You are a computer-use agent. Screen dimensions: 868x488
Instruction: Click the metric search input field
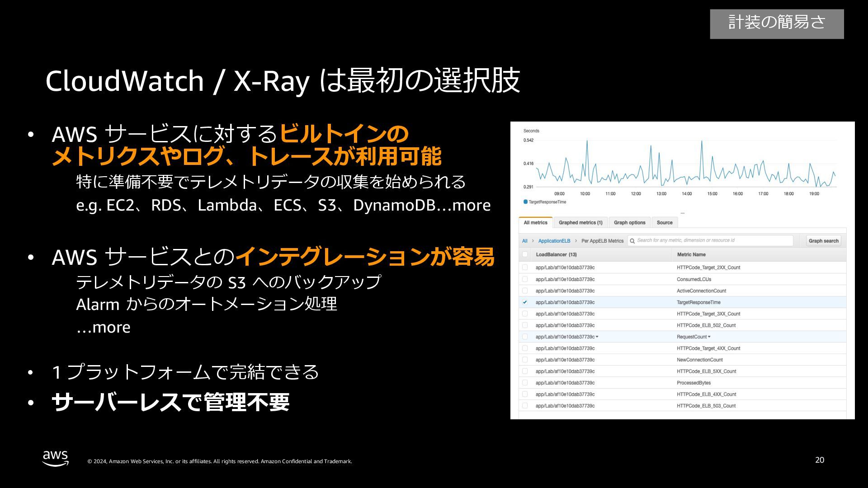(x=712, y=240)
